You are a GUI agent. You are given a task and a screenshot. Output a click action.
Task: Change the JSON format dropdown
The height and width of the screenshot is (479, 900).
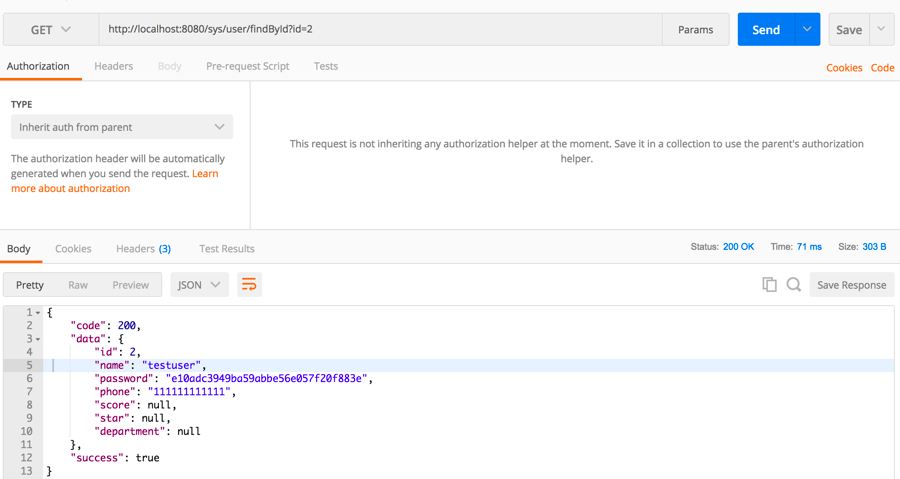pyautogui.click(x=199, y=285)
